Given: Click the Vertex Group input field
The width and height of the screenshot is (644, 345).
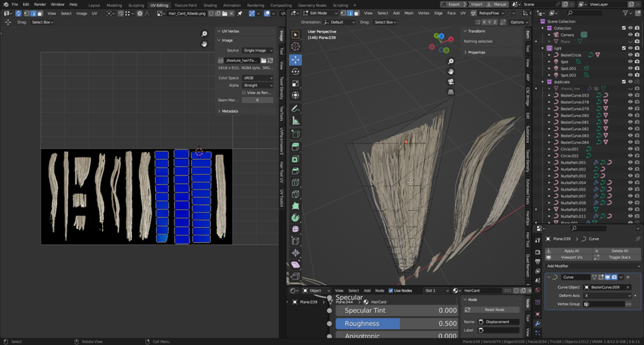Looking at the screenshot, I should [607, 304].
